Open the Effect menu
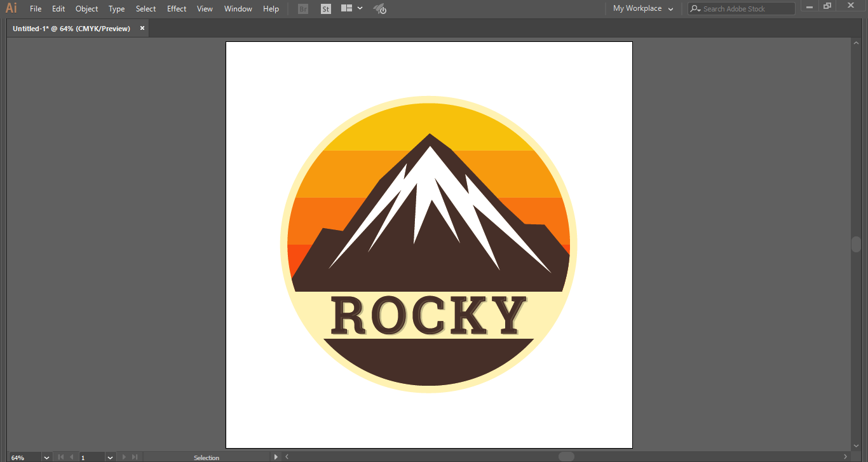This screenshot has width=868, height=462. 177,9
